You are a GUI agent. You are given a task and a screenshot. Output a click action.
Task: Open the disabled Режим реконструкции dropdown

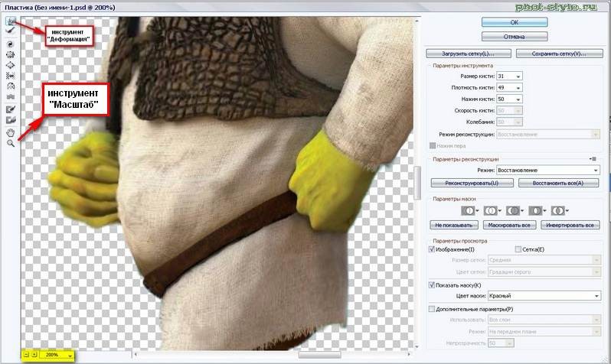click(x=548, y=135)
